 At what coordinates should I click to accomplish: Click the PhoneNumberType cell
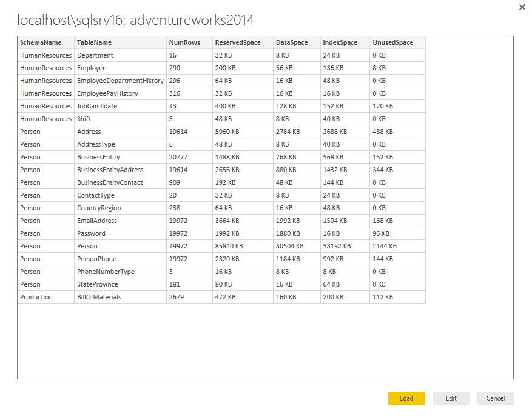(x=121, y=272)
